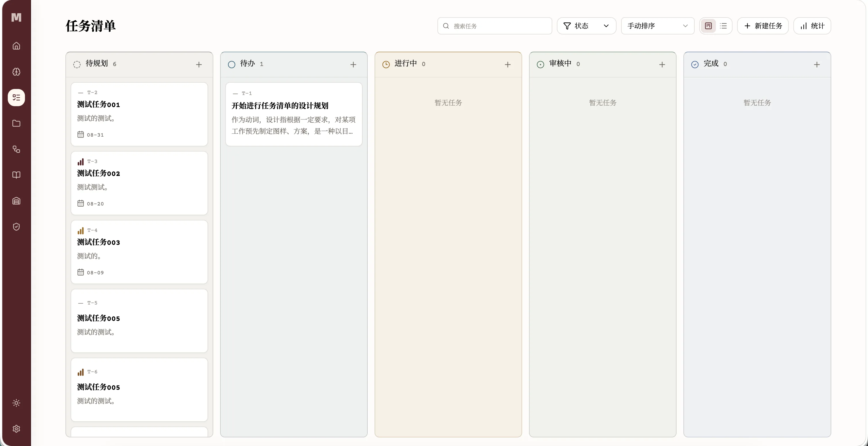868x446 pixels.
Task: Click the 进行中 column title
Action: [406, 64]
